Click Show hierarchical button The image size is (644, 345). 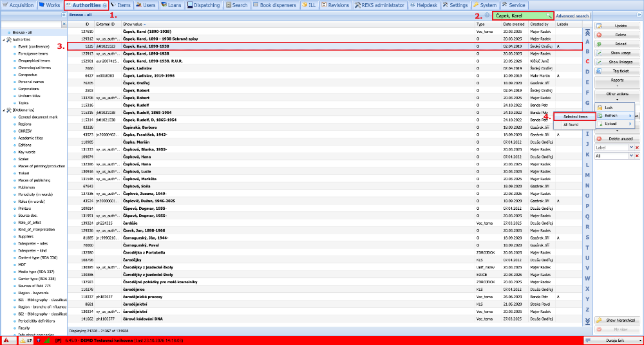tap(618, 320)
